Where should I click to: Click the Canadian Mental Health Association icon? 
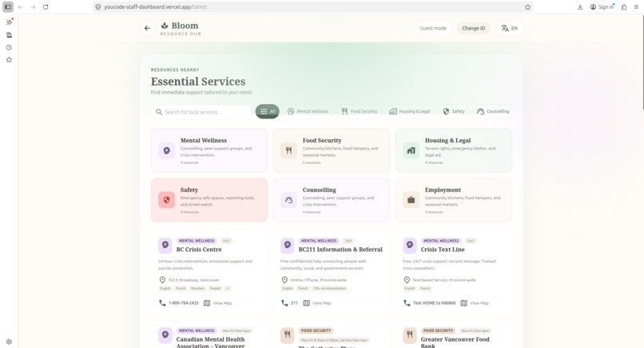pos(165,335)
